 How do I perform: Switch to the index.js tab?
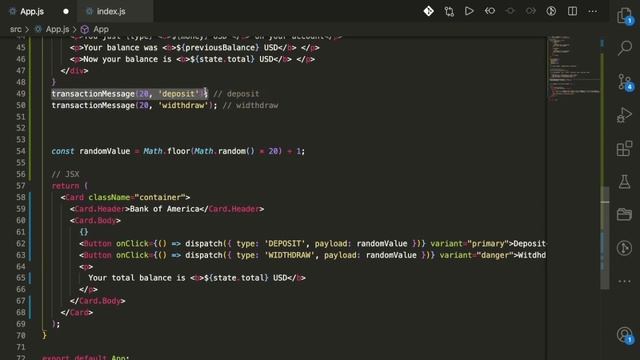111,11
